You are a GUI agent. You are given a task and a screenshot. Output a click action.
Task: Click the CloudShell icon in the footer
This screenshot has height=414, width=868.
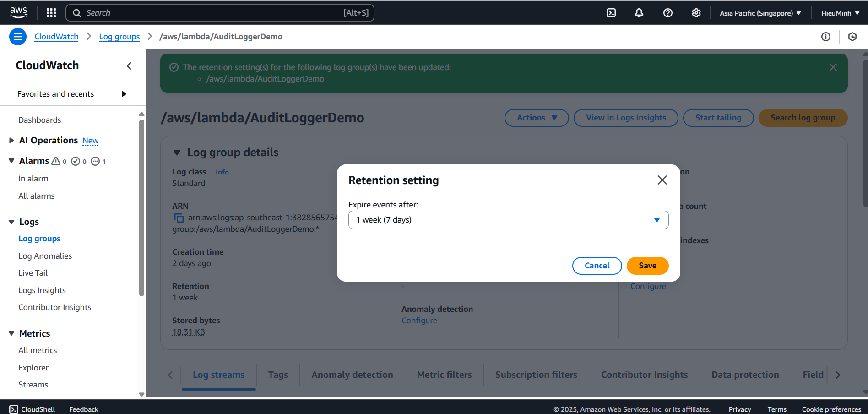(x=14, y=409)
